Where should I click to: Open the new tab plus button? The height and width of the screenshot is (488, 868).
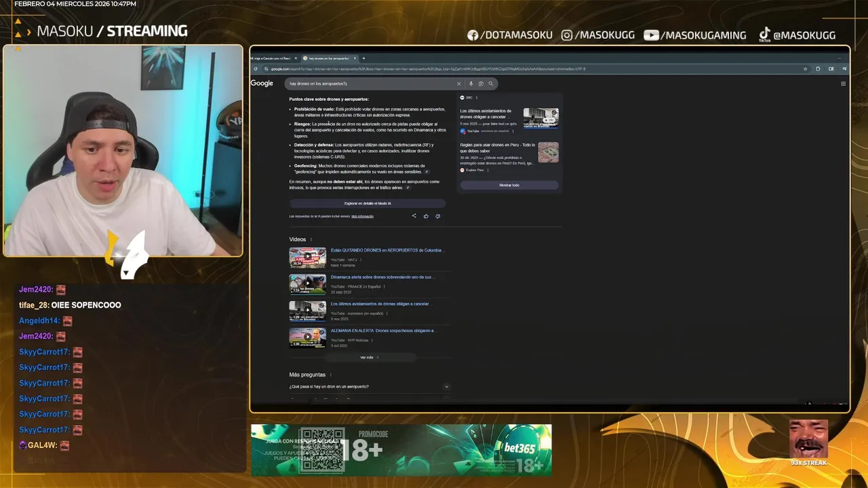[363, 58]
